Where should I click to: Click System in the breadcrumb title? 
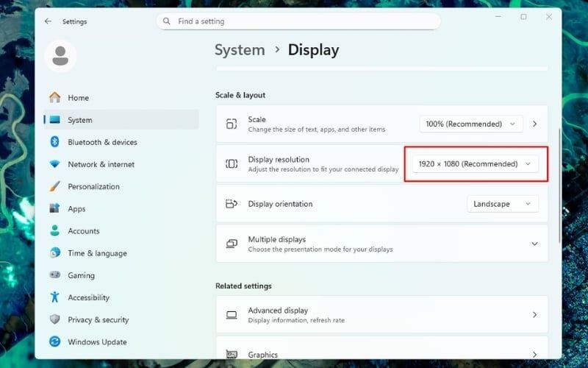240,50
